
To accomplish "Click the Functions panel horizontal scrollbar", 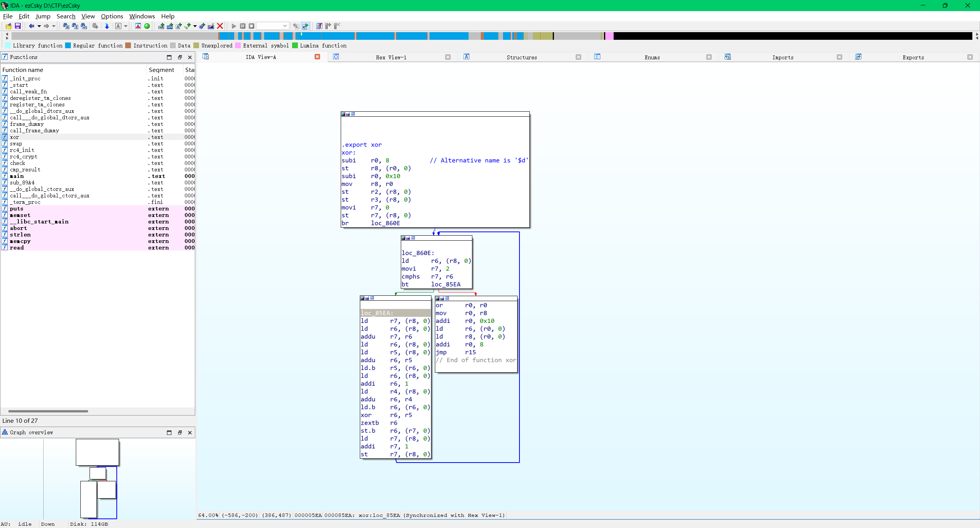I will tap(48, 411).
